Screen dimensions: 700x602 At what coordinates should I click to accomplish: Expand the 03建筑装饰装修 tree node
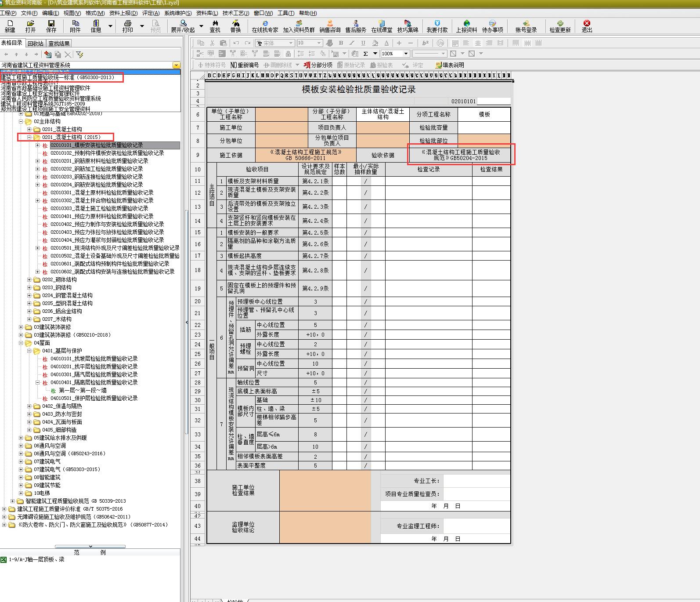tap(21, 327)
